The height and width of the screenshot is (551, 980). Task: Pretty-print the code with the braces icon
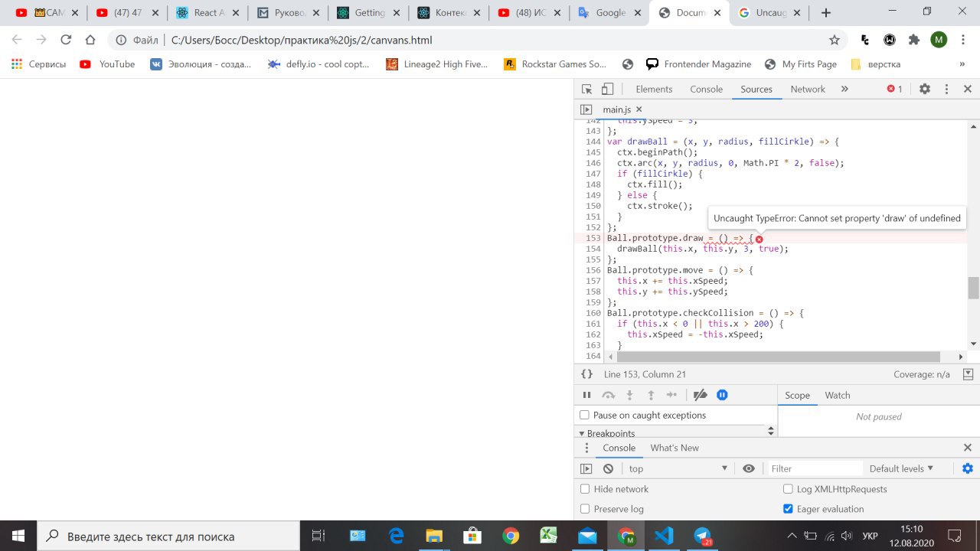pos(586,374)
